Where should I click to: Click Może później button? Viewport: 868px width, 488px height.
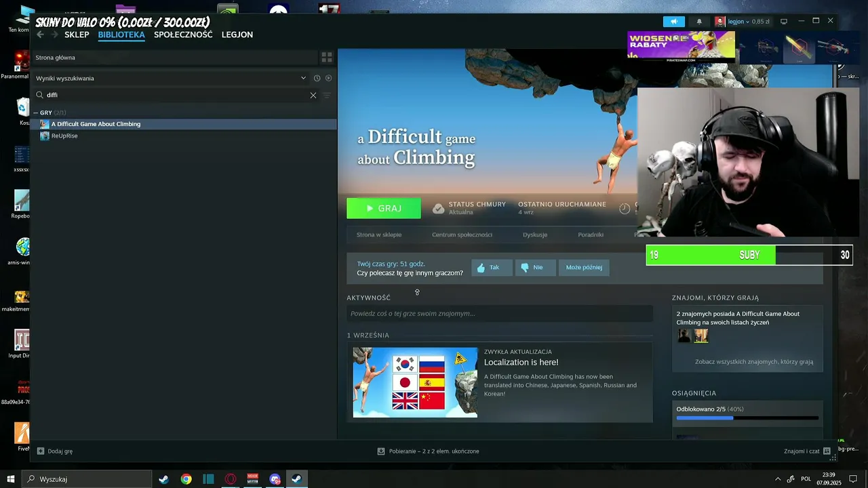point(584,268)
